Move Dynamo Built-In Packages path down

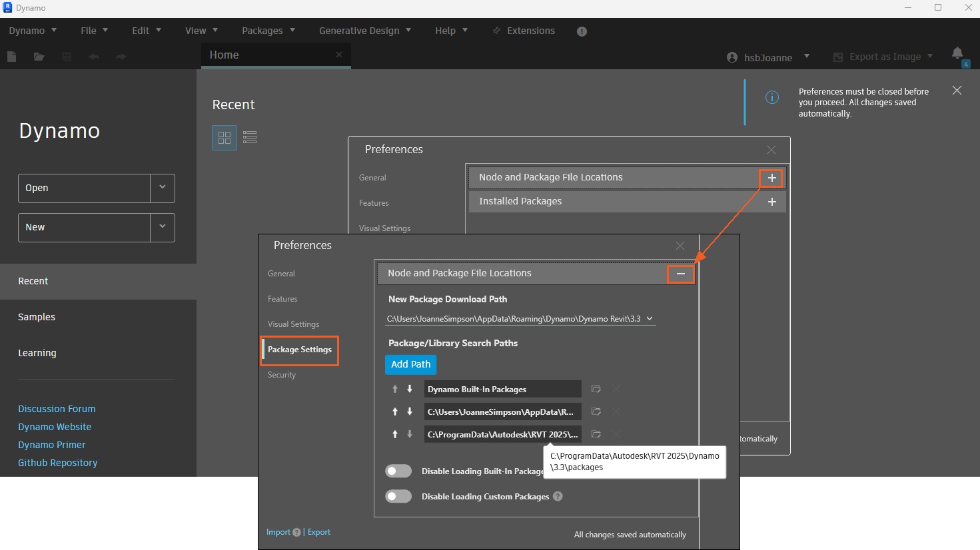pyautogui.click(x=410, y=389)
